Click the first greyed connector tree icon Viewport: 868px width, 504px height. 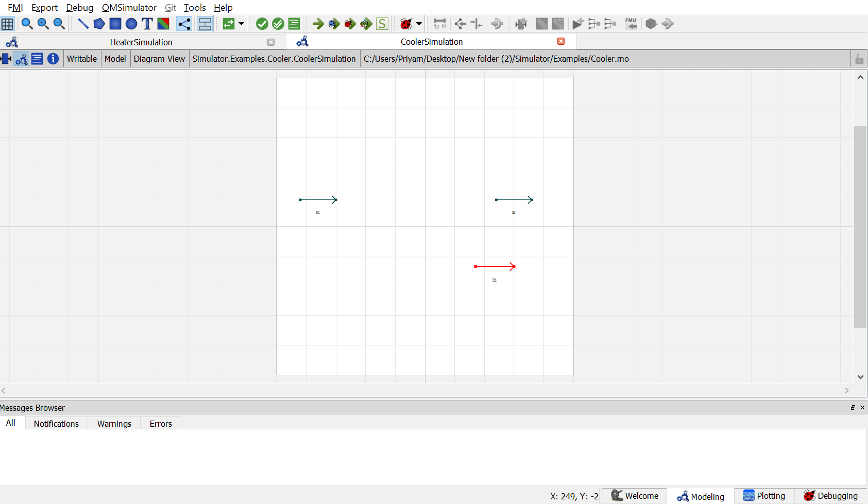click(x=594, y=24)
